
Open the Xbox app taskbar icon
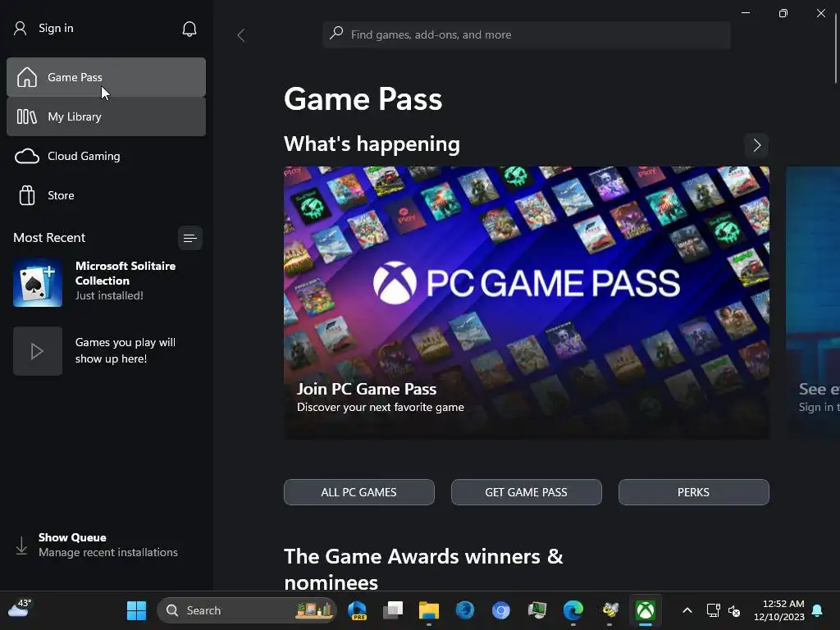[x=645, y=610]
